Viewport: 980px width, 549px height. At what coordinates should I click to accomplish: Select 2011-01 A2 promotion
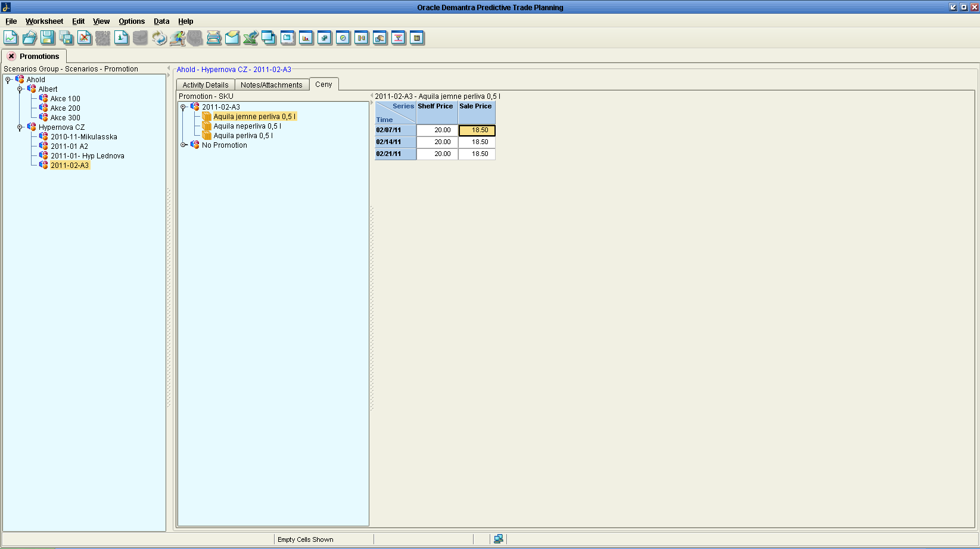coord(69,146)
